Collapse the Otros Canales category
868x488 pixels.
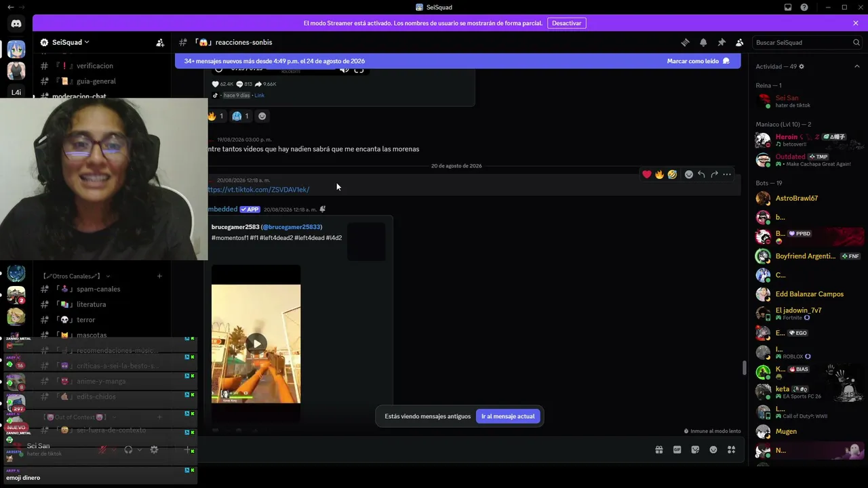tap(75, 276)
